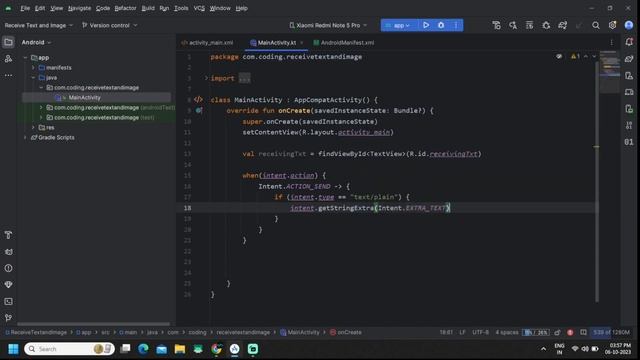Collapse the java folder node
The height and width of the screenshot is (360, 640).
tap(33, 78)
